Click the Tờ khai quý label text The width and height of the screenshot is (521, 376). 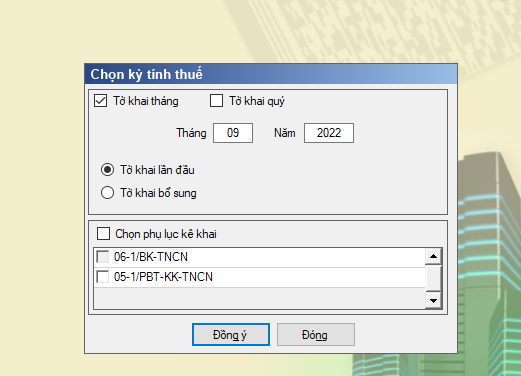[x=257, y=101]
